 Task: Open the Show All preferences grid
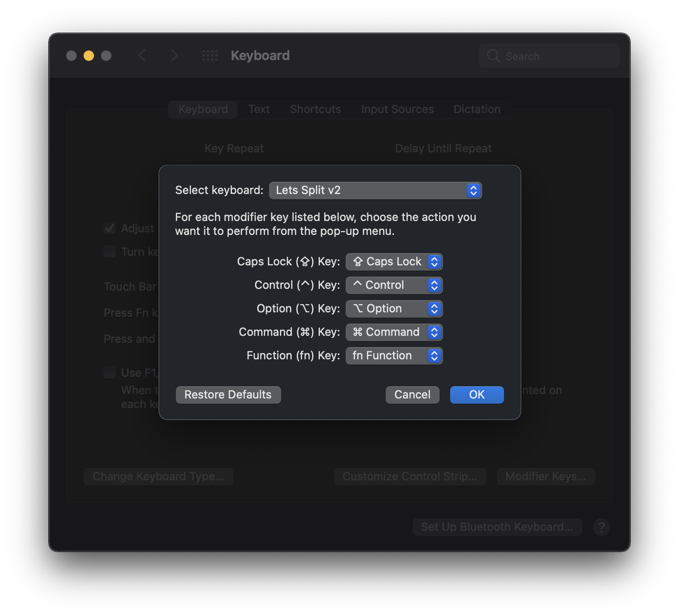210,56
